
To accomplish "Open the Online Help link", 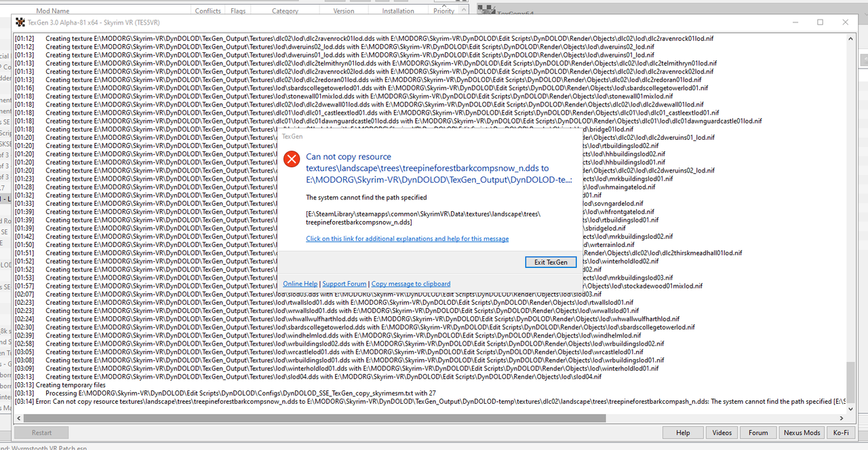I will (x=300, y=284).
